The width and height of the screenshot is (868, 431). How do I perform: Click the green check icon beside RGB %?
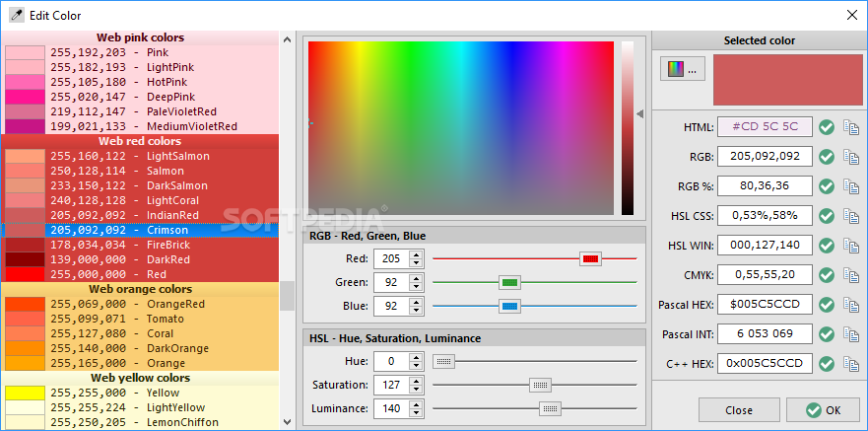point(827,186)
